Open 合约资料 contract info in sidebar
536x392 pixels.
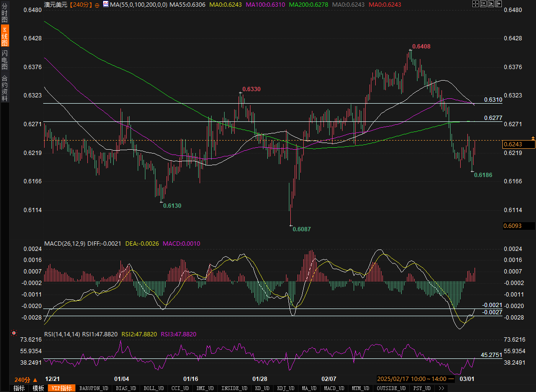coord(4,88)
